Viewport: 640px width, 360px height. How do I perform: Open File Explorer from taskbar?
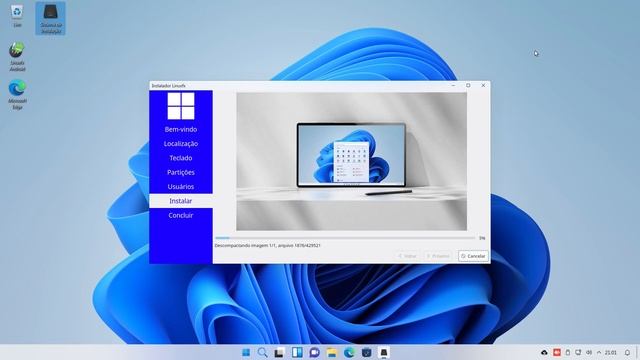[332, 352]
